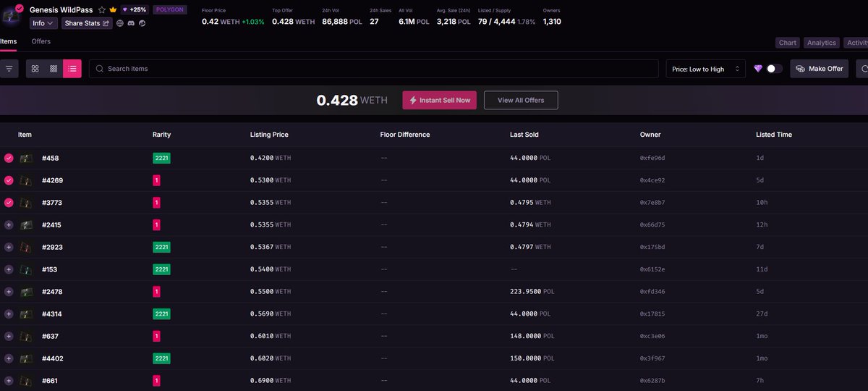The width and height of the screenshot is (868, 391).
Task: Click View All Offers
Action: (x=521, y=100)
